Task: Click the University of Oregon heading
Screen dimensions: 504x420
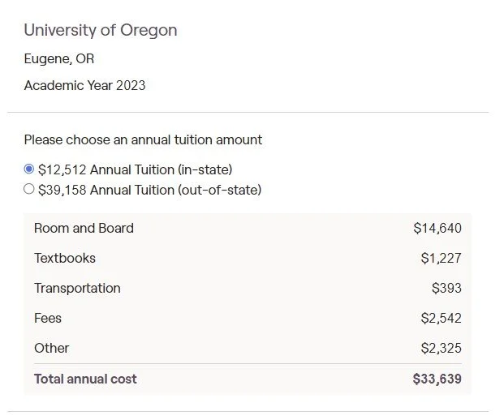Action: point(101,30)
